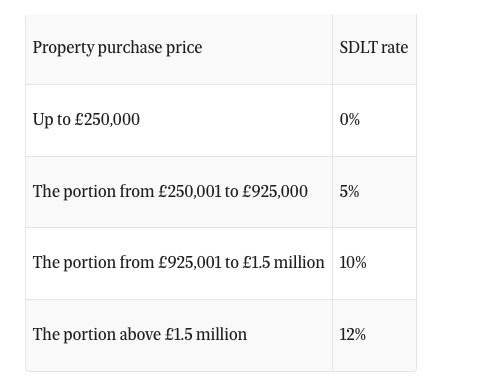Click the '£925,001' amount in the 10% row

click(190, 262)
